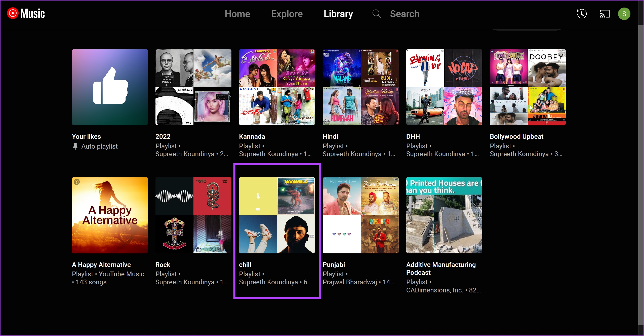Open the Bollywood Upbeat playlist title

point(516,137)
